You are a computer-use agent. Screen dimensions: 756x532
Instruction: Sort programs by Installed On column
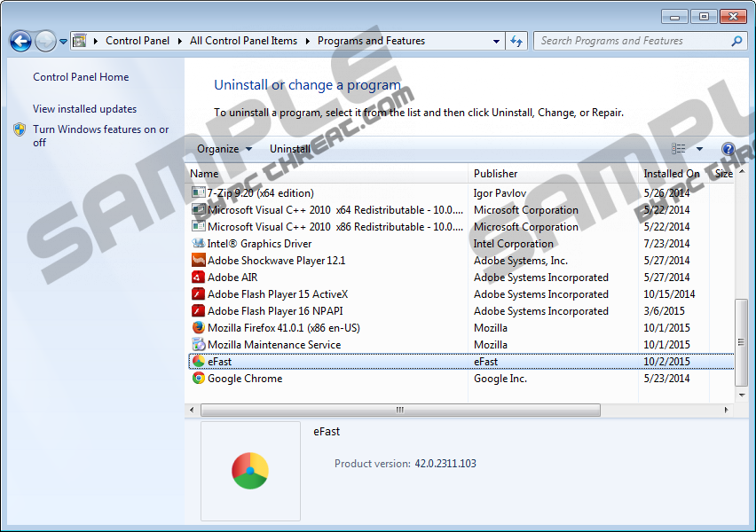[673, 174]
